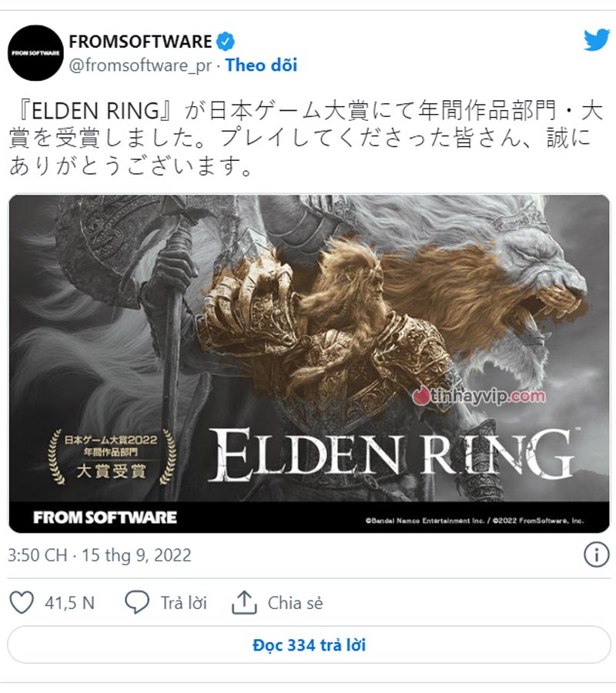
Task: Click the Japanese tweet text body
Action: (305, 139)
